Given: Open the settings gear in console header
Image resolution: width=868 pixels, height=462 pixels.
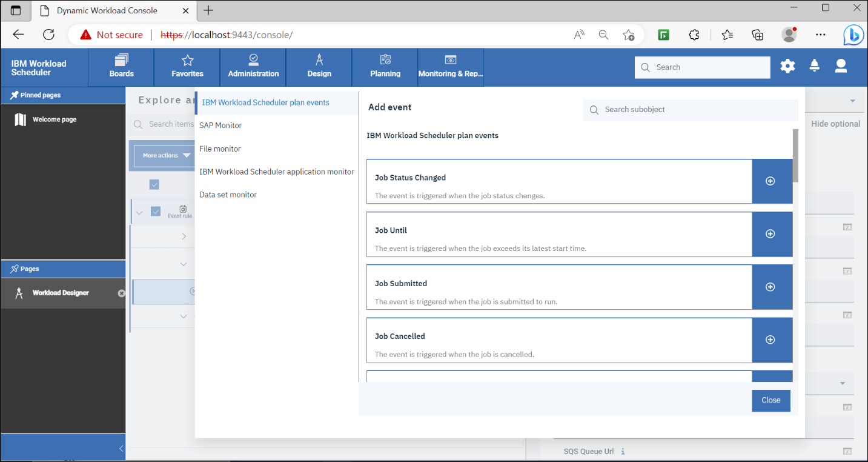Looking at the screenshot, I should [787, 67].
